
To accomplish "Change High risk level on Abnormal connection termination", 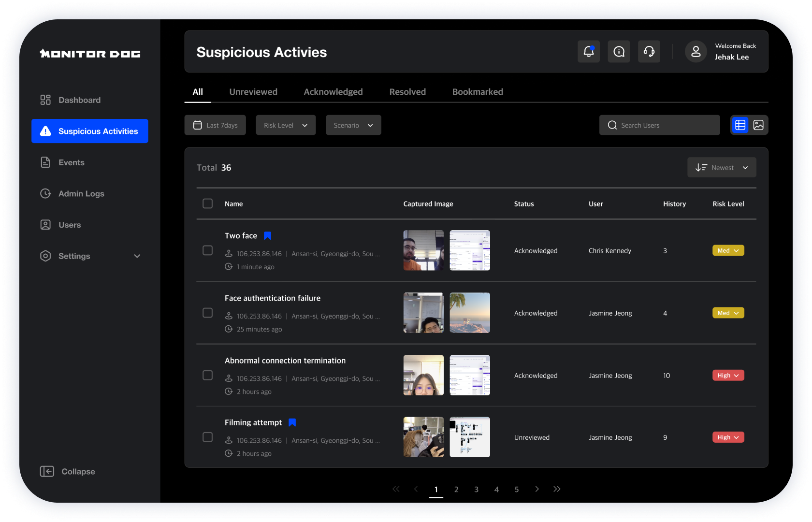I will tap(728, 376).
